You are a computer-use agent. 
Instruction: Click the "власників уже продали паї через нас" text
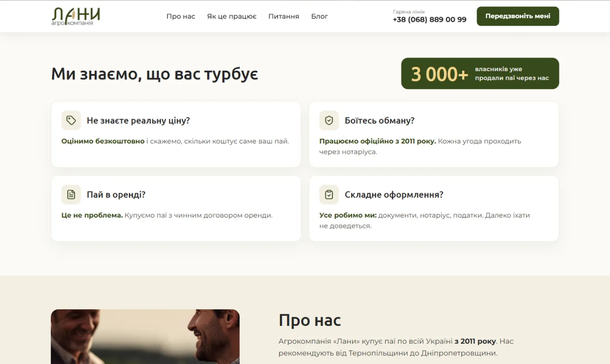click(512, 74)
